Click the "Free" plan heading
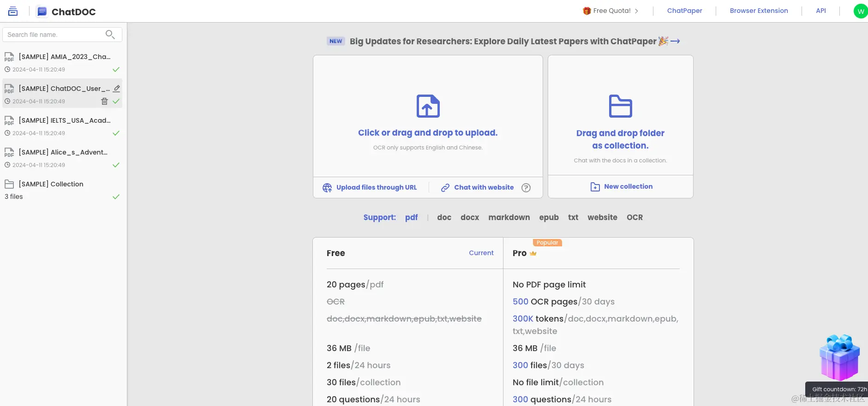868x406 pixels. (x=336, y=253)
